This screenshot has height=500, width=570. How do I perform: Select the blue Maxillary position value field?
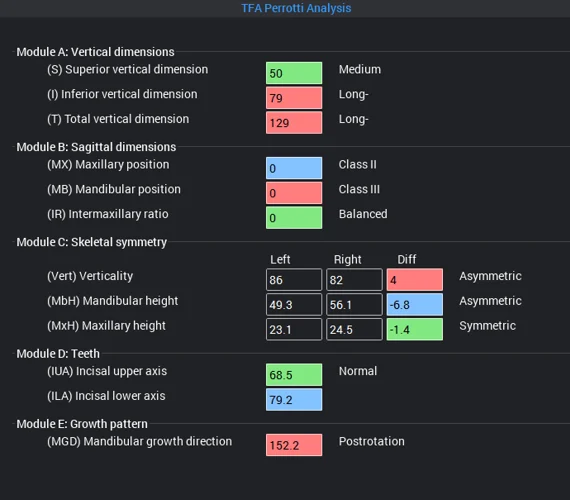294,168
